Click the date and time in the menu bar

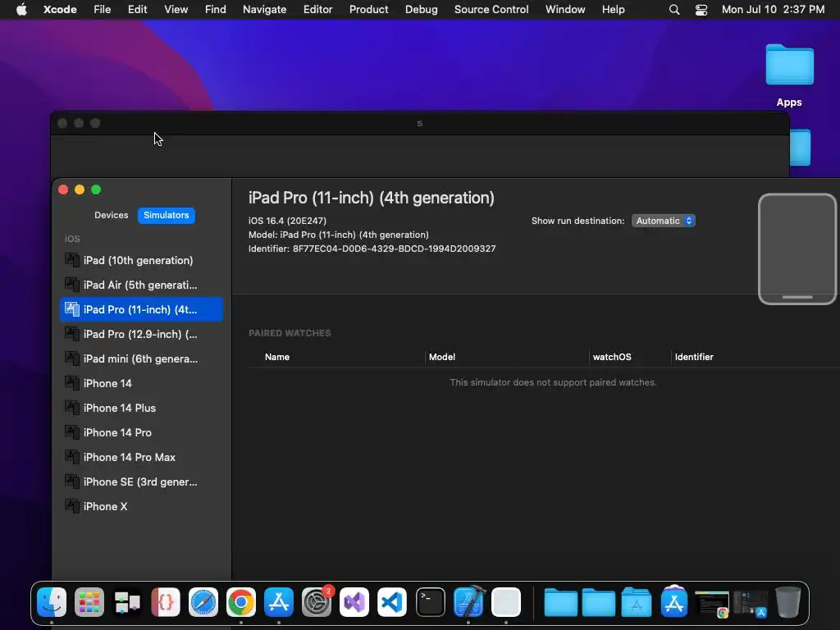click(x=773, y=10)
